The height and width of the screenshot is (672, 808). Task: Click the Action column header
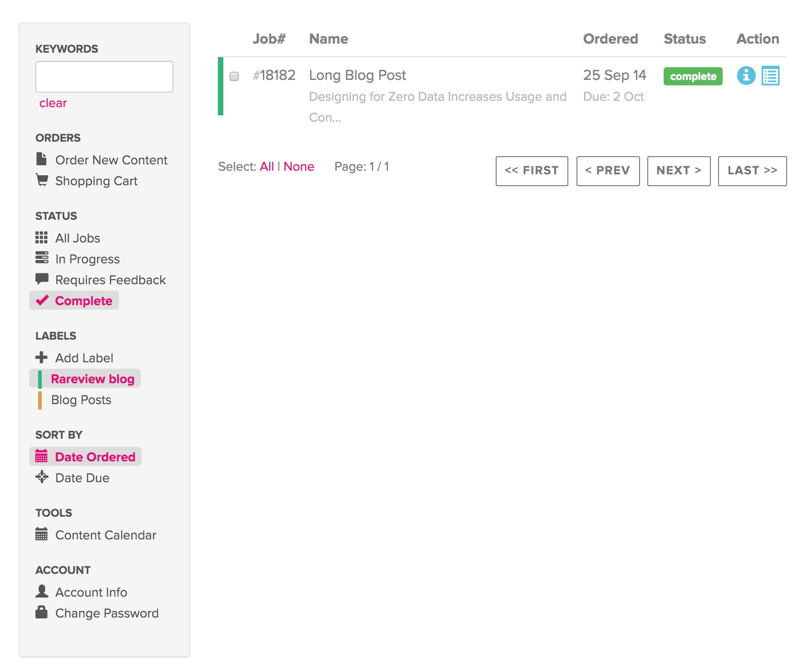758,39
